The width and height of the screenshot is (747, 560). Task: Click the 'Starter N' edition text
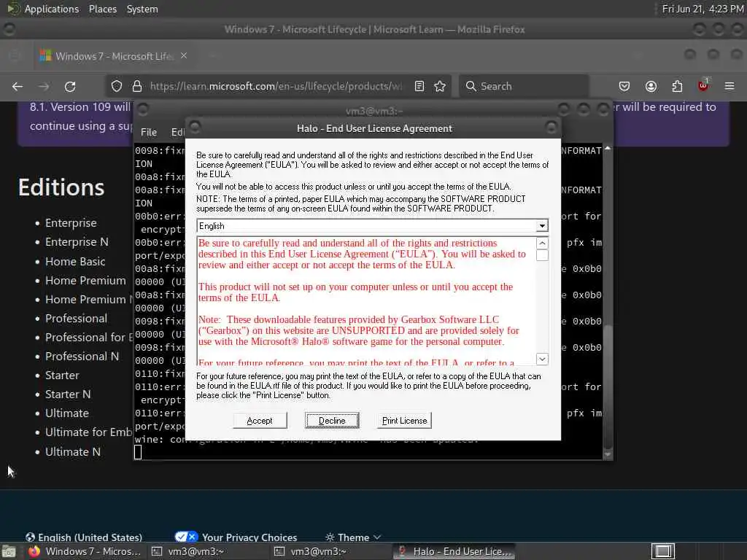68,394
